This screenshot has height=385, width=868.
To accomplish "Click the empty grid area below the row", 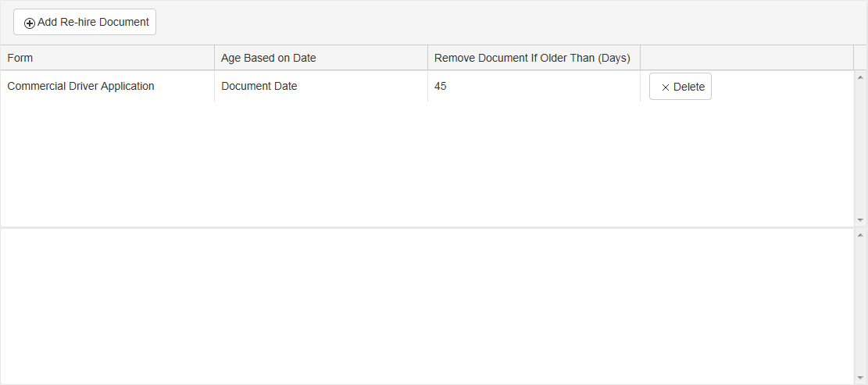I will click(x=427, y=164).
